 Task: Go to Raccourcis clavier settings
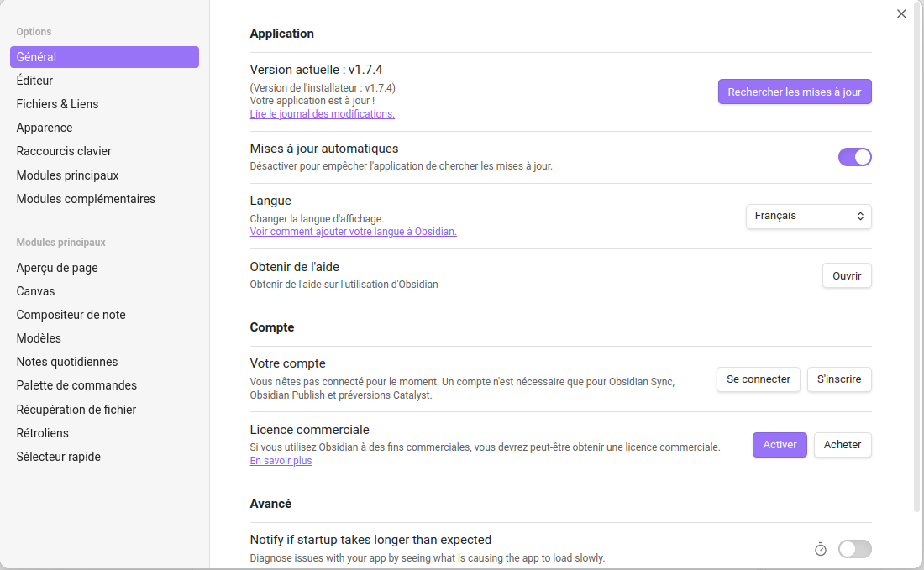click(x=64, y=151)
